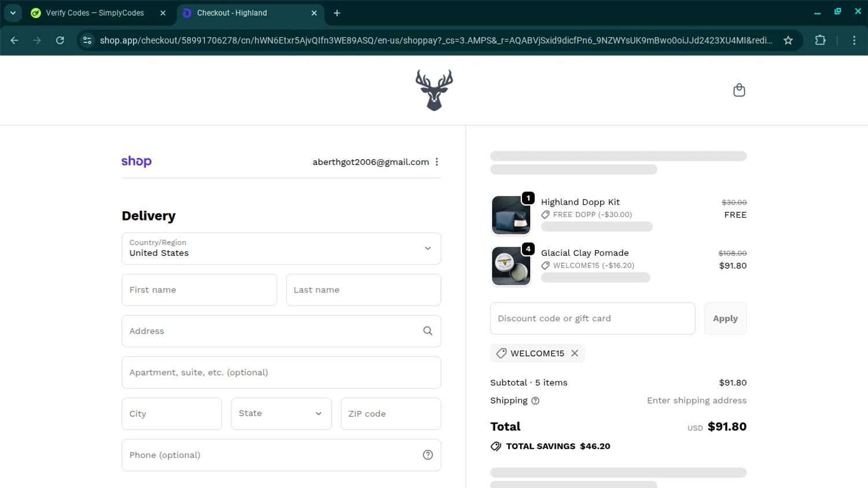The image size is (868, 488).
Task: Click the address search magnifier icon
Action: click(428, 331)
